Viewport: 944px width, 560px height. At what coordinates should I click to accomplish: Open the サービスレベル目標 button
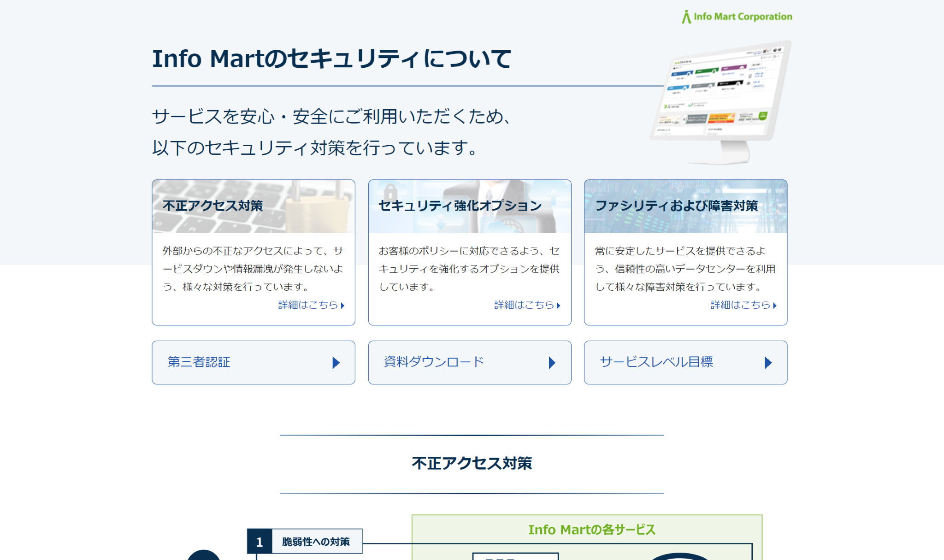point(686,363)
